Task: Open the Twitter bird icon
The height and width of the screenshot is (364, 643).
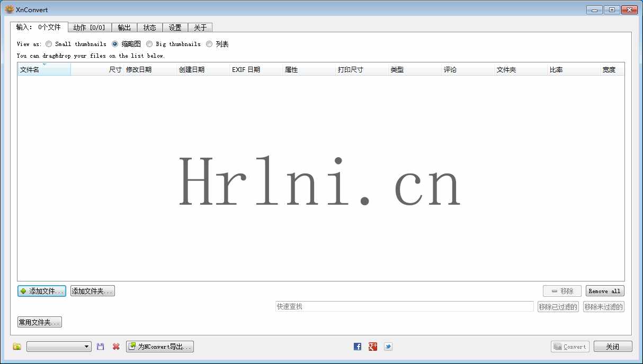Action: click(388, 347)
